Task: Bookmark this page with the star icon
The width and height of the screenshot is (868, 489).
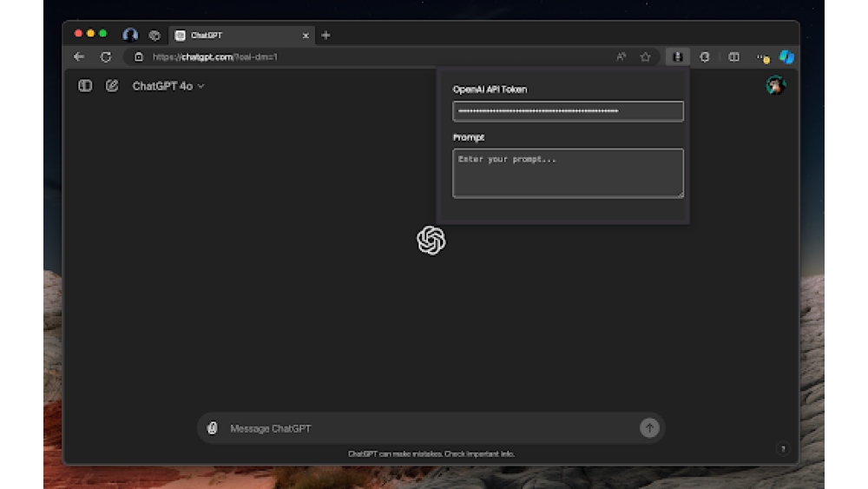Action: (646, 56)
